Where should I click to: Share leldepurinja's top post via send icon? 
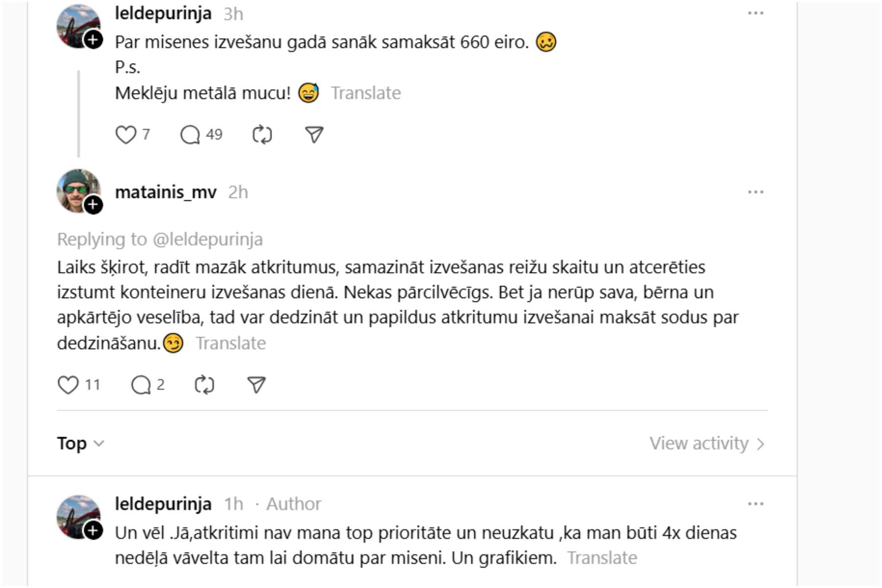tap(314, 135)
